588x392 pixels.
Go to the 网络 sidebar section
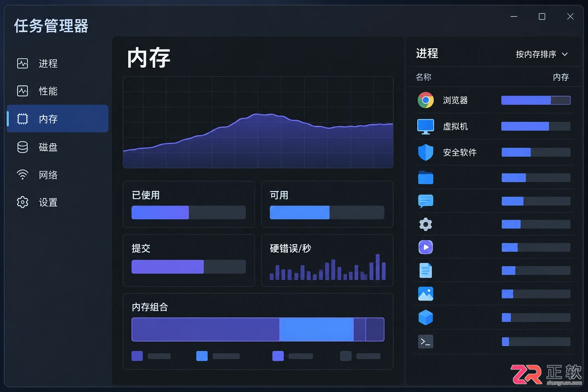(x=58, y=175)
